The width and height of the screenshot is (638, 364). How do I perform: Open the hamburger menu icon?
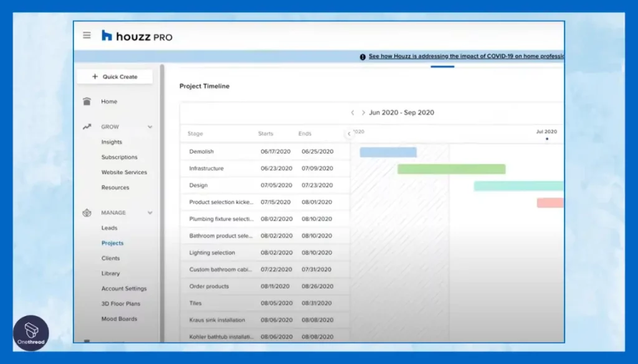point(87,35)
